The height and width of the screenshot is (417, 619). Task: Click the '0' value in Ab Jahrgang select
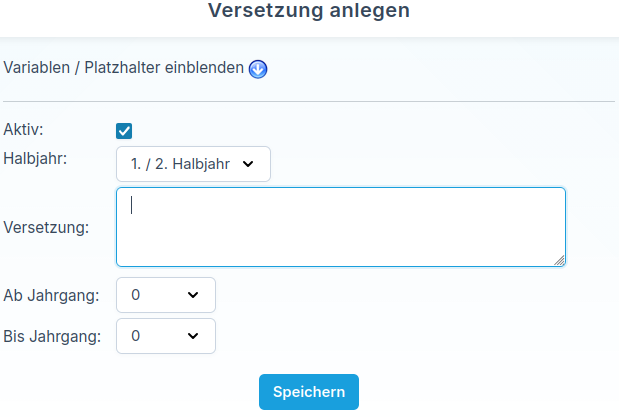136,295
